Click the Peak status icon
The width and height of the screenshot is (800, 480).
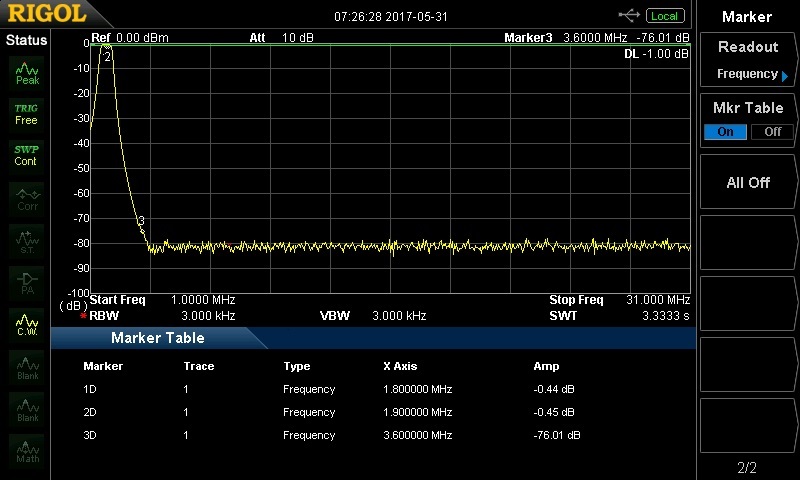pyautogui.click(x=27, y=73)
